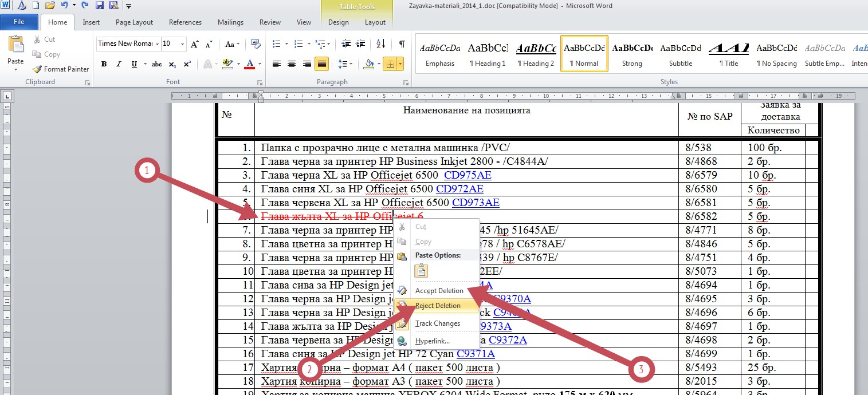The width and height of the screenshot is (868, 395).
Task: Open the Insert ribbon tab
Action: click(x=91, y=22)
